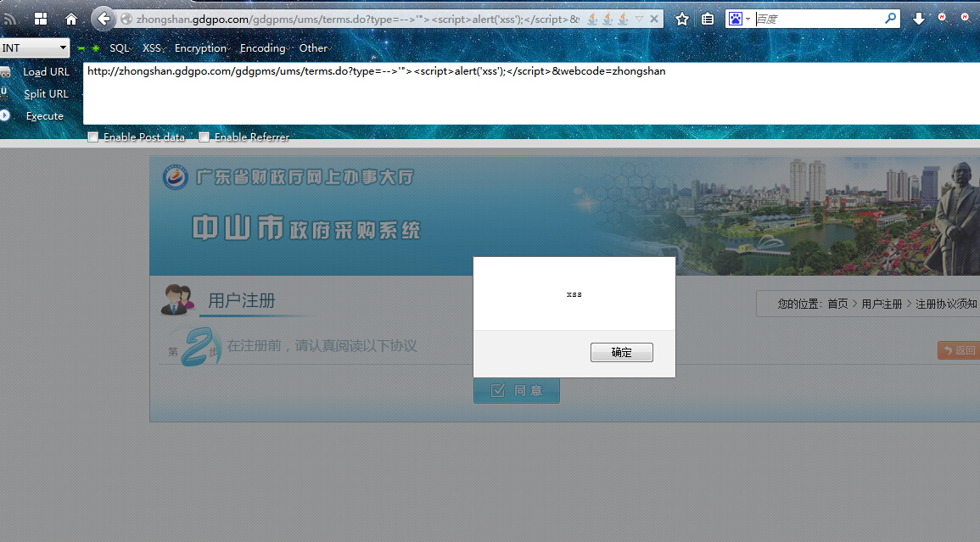Open the INT type dropdown in HackBar
The height and width of the screenshot is (542, 980).
pos(35,47)
